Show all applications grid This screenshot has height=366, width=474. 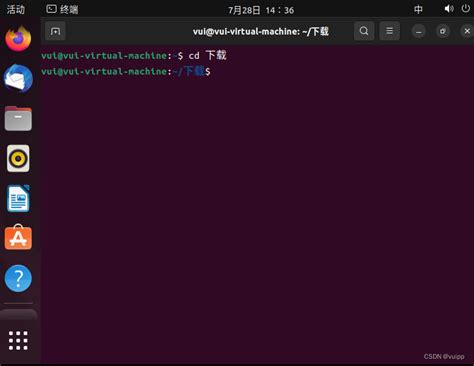(x=18, y=341)
